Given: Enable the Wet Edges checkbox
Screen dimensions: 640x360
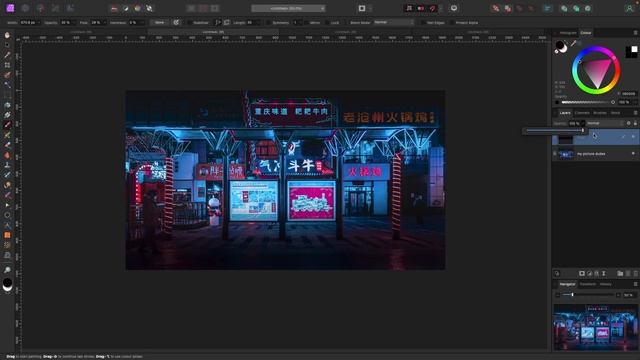Looking at the screenshot, I should click(x=423, y=22).
